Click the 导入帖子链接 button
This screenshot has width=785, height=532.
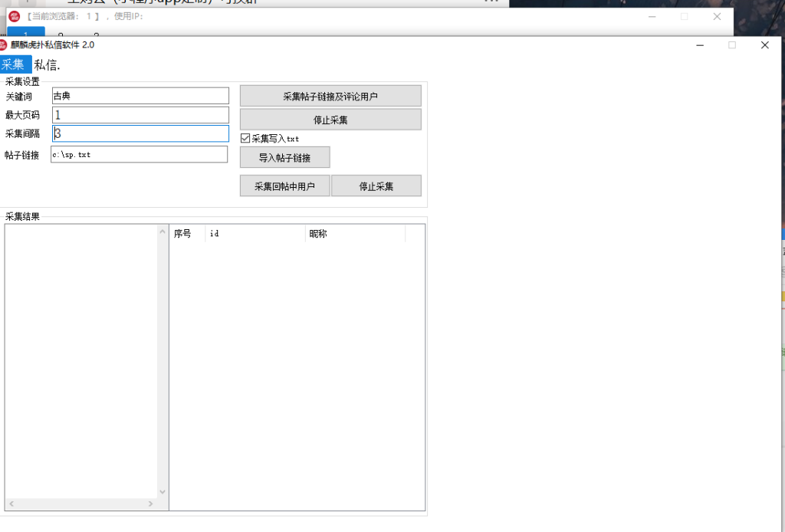click(x=284, y=157)
